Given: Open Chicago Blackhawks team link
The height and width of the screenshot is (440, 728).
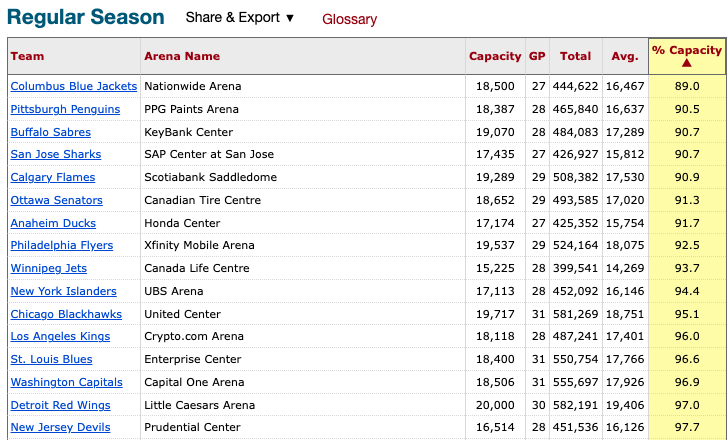Looking at the screenshot, I should pyautogui.click(x=66, y=314).
